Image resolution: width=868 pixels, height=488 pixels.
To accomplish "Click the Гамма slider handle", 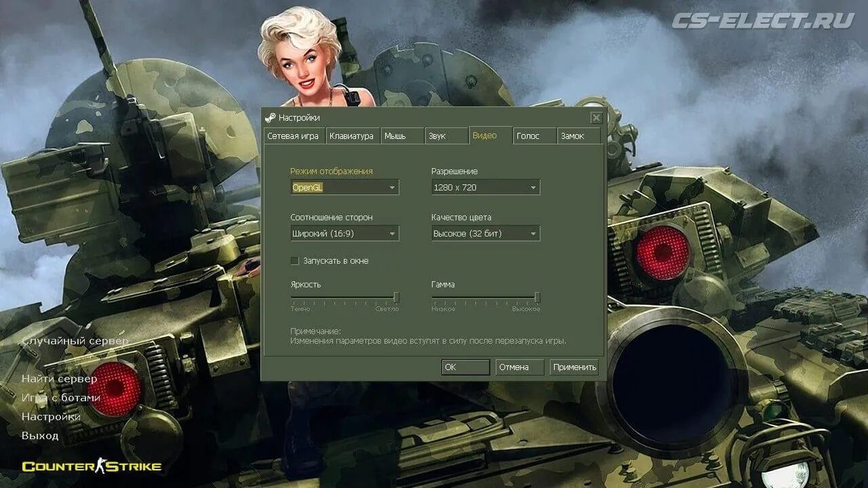I will tap(537, 297).
